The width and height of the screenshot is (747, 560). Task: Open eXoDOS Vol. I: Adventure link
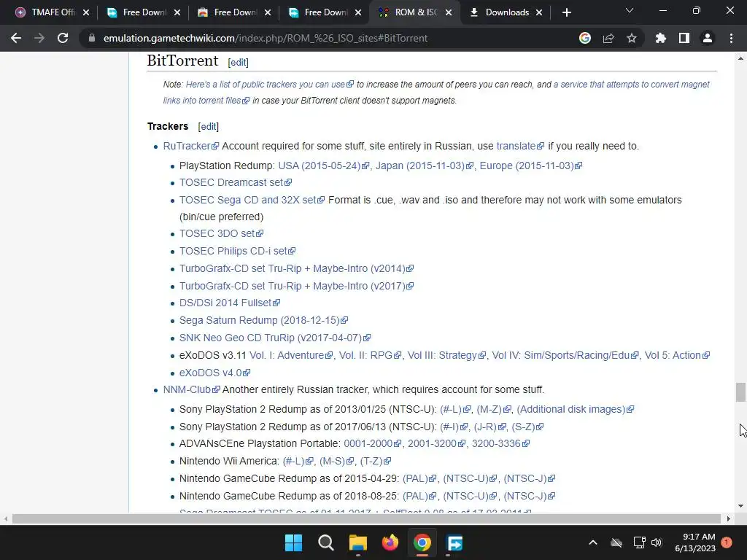click(291, 356)
